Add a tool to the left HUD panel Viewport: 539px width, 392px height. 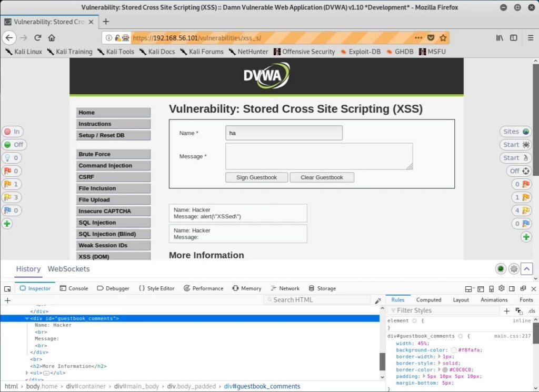pyautogui.click(x=7, y=224)
